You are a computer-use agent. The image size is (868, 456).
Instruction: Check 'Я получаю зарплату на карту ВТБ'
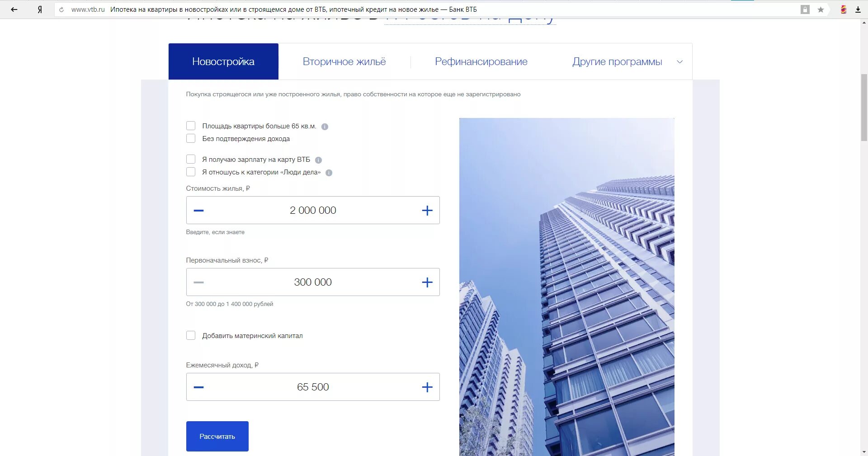(191, 159)
